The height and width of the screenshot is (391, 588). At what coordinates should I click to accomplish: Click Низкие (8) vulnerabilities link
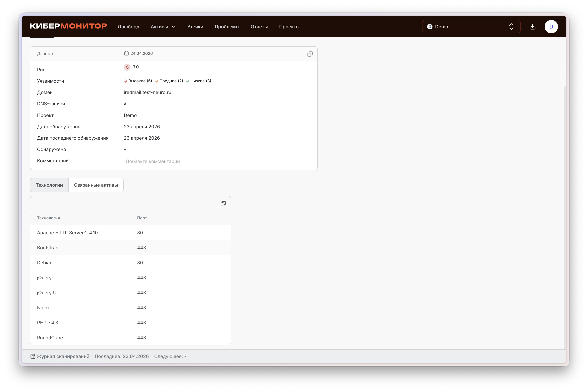(199, 81)
